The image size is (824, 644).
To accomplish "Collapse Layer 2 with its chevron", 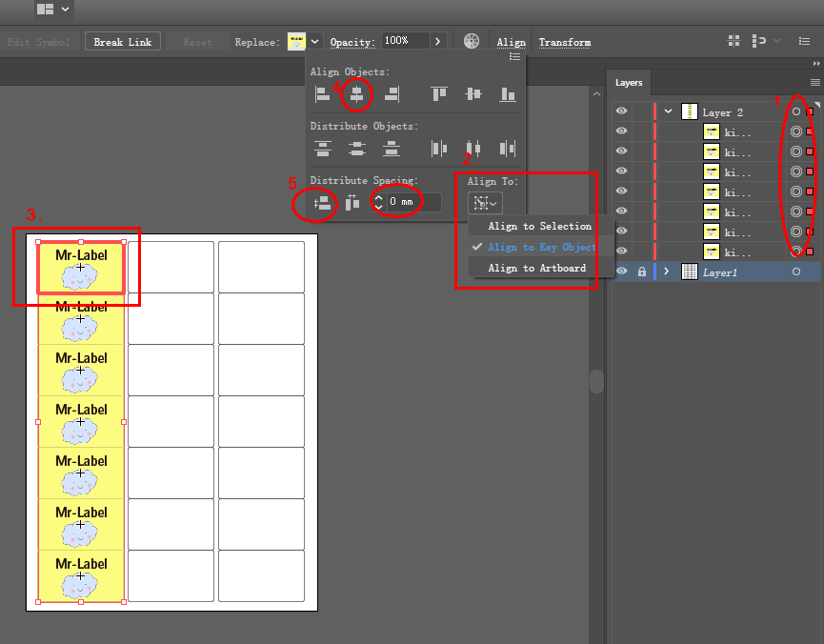I will pyautogui.click(x=668, y=111).
